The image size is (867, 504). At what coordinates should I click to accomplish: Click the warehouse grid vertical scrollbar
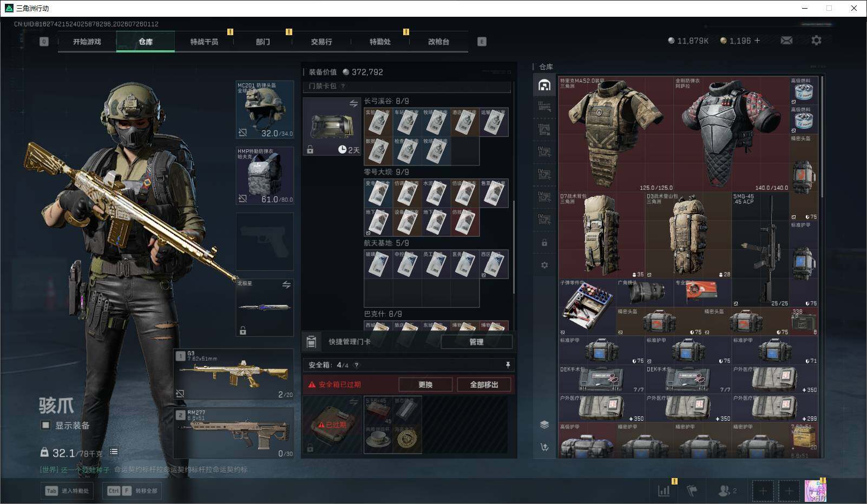(822, 137)
